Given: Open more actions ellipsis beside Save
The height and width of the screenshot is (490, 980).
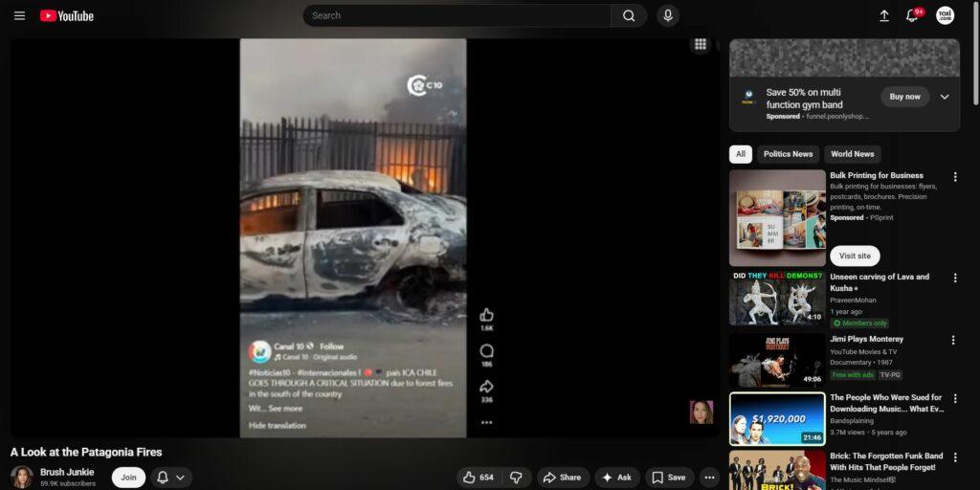Looking at the screenshot, I should point(709,477).
